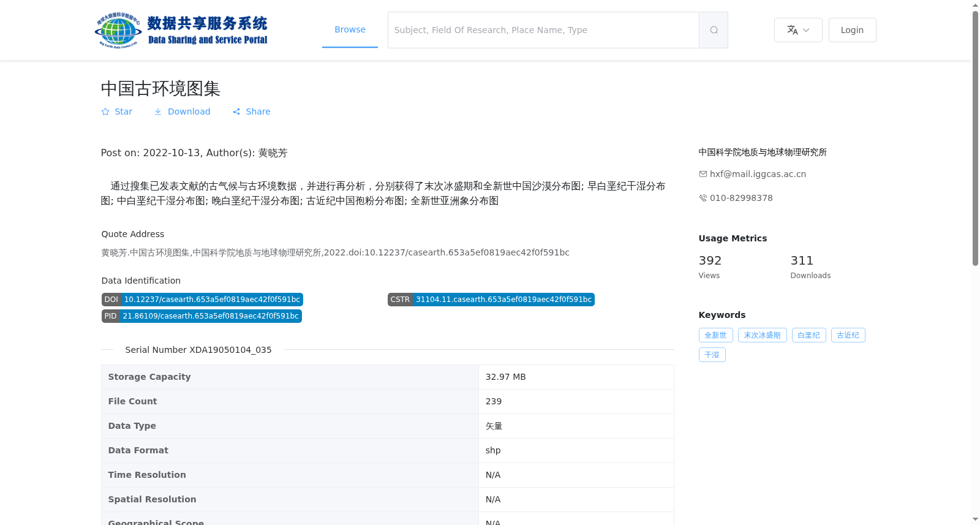The width and height of the screenshot is (980, 525).
Task: Click the institute name 中国科学院地质与地球物理研究所
Action: coord(763,152)
